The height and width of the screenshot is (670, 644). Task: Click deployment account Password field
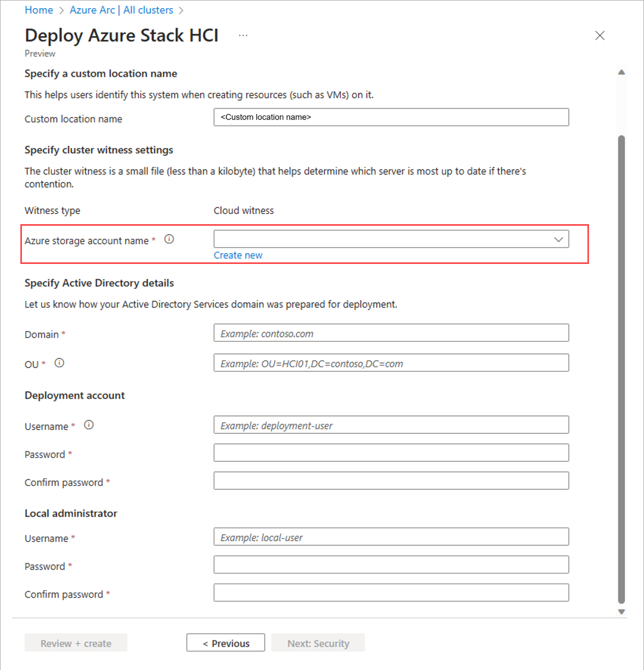391,452
